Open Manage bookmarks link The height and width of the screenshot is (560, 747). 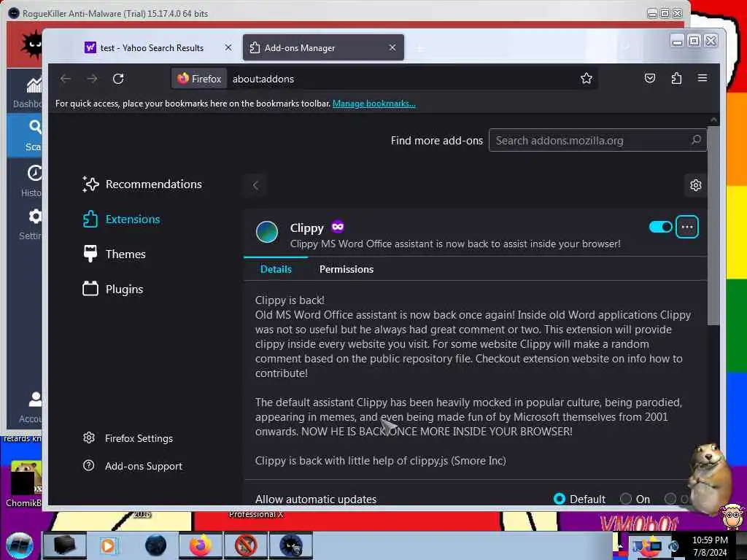(x=374, y=104)
